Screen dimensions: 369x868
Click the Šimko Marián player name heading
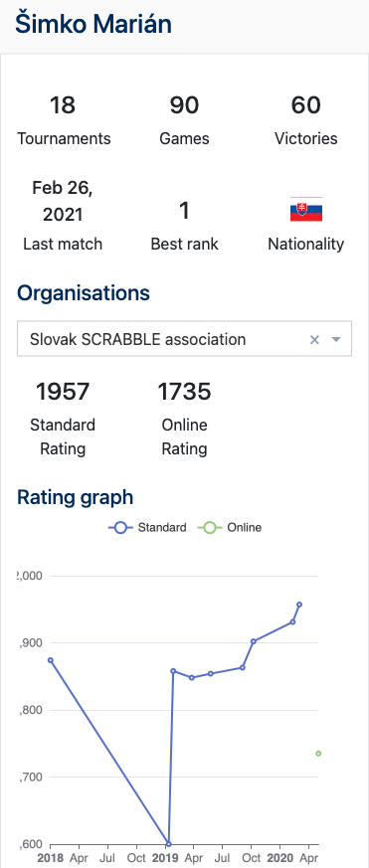(x=93, y=24)
